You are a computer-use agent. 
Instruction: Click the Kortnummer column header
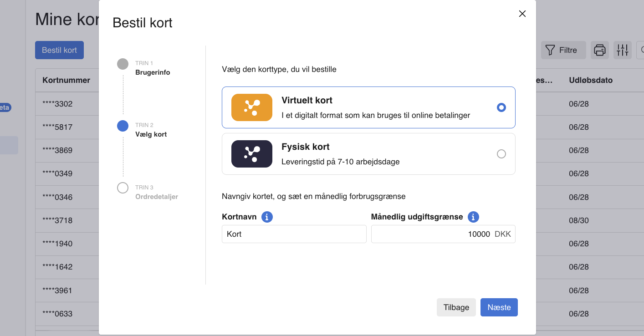(66, 80)
